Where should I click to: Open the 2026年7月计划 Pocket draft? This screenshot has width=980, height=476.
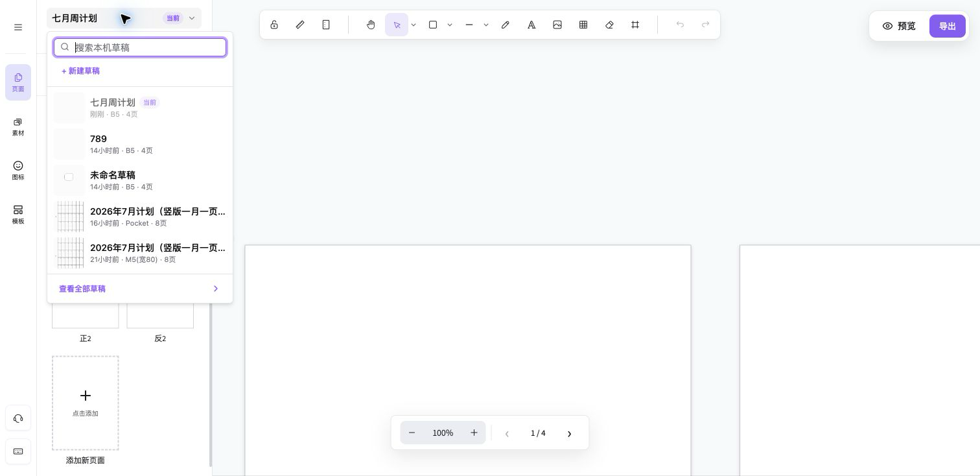[140, 217]
